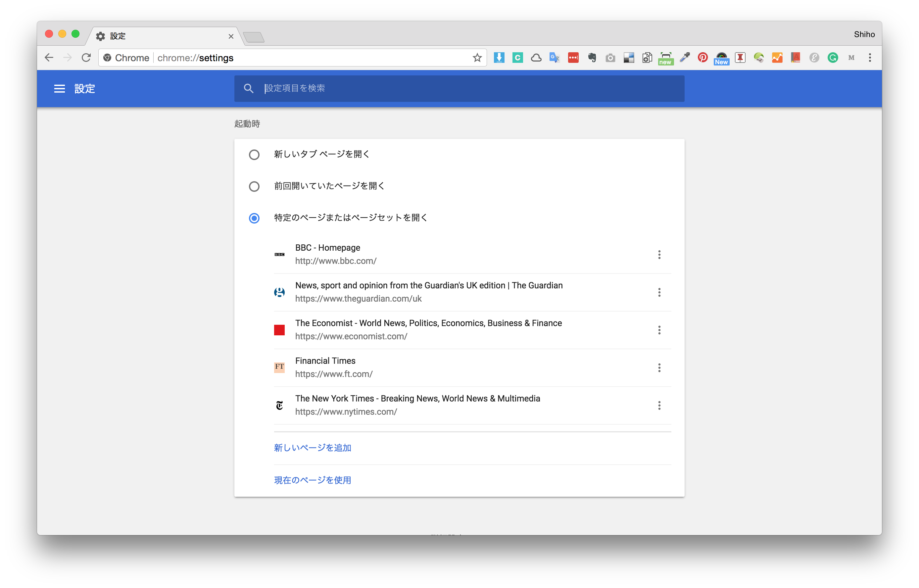Open the settings hamburger menu

tap(59, 89)
